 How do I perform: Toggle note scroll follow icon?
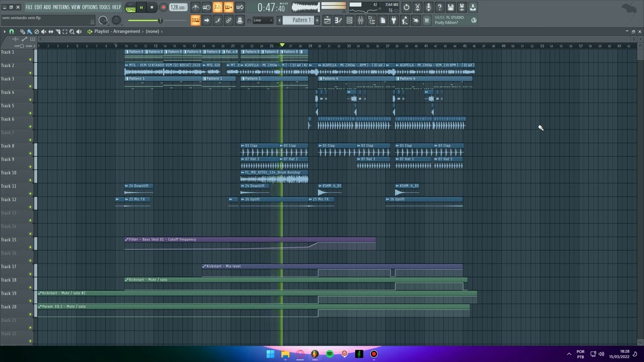coord(217,20)
